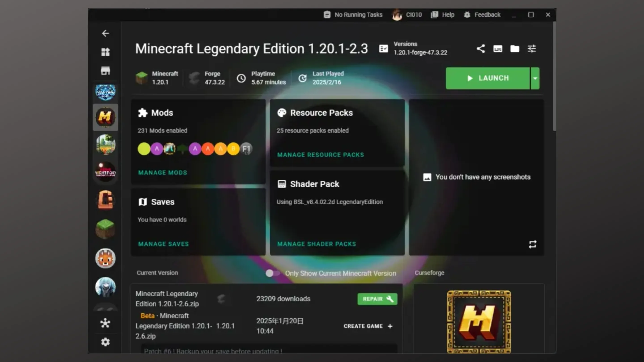Click the Versions checklist icon
This screenshot has height=362, width=644.
(383, 48)
